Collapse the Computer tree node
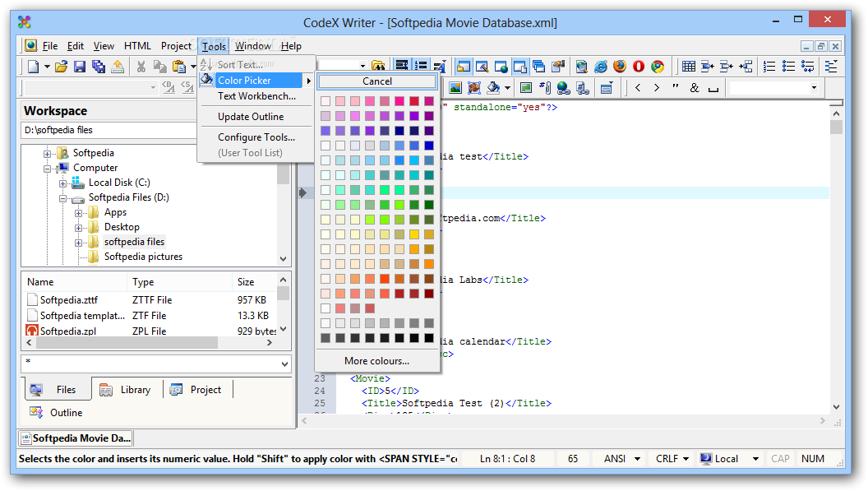 (47, 169)
